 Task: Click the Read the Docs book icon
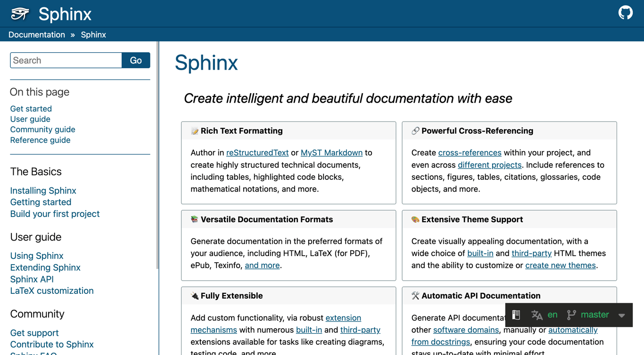(x=516, y=315)
